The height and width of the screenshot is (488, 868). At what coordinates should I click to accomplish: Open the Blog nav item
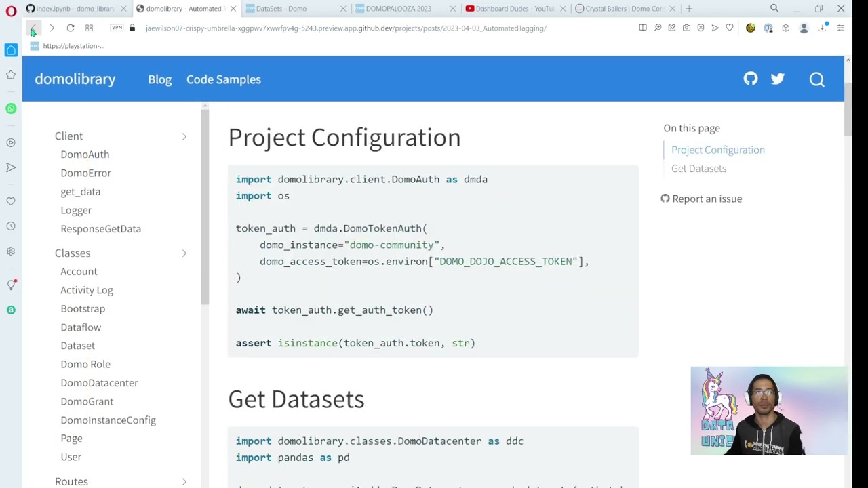click(160, 79)
